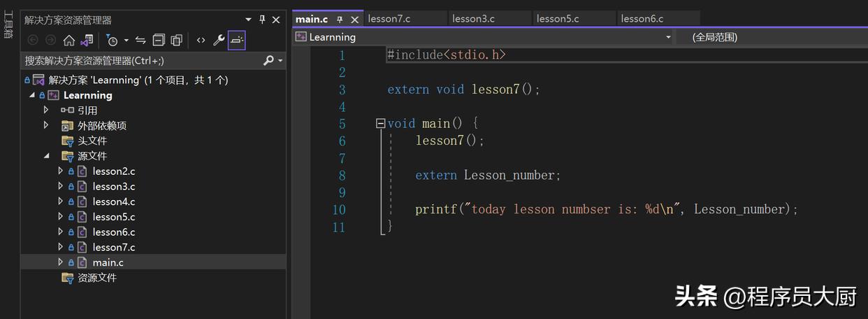Select the 外部依赖项 folder
The image size is (868, 319).
coord(101,126)
